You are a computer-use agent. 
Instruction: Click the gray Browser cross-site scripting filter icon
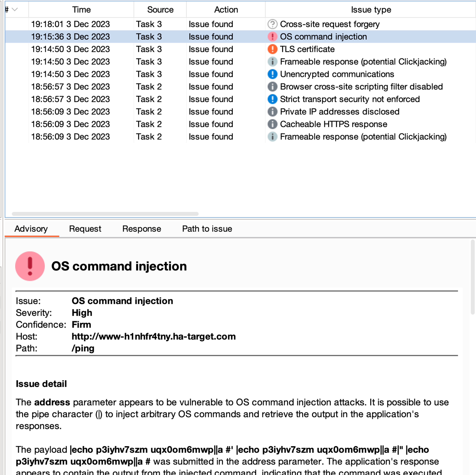(x=272, y=87)
